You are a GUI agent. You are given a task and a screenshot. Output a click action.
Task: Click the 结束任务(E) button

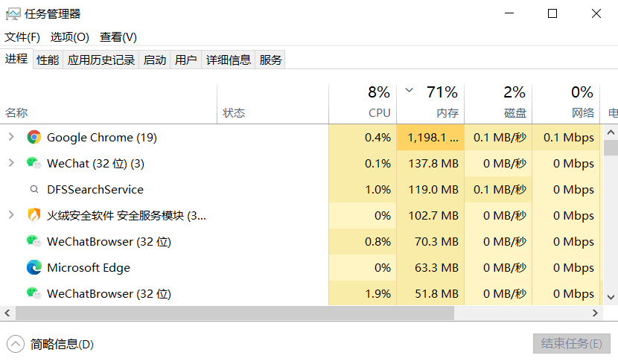coord(571,344)
